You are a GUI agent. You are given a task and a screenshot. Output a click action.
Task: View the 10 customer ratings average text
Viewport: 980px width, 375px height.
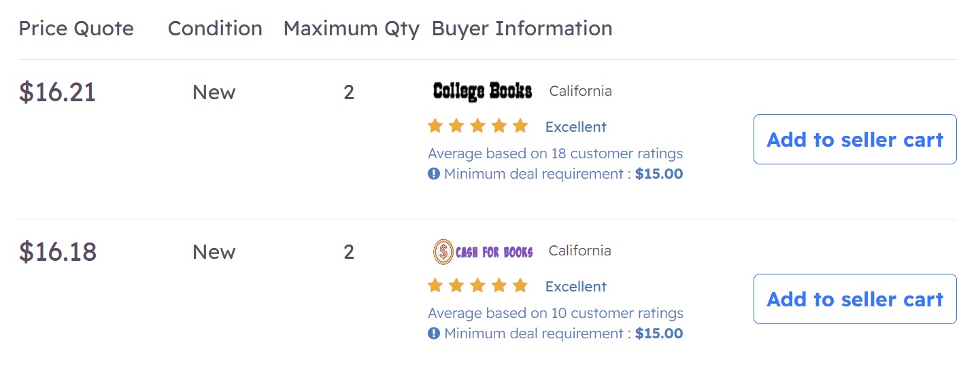click(556, 313)
